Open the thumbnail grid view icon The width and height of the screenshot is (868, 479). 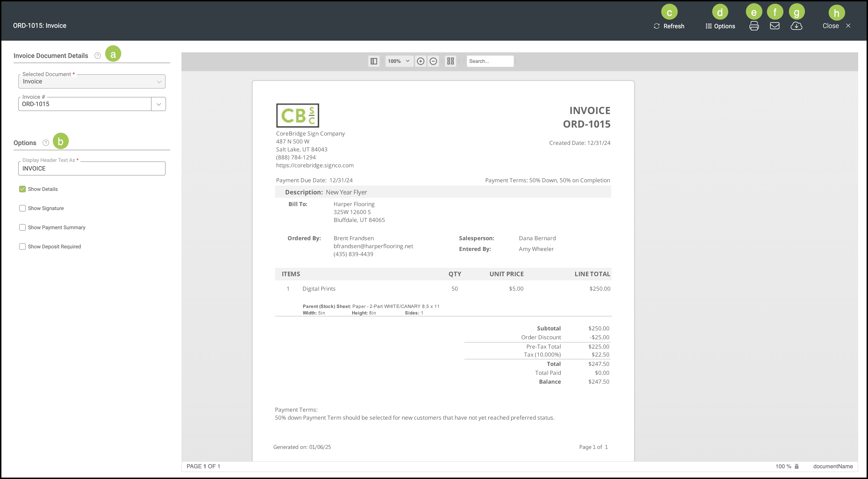pos(451,61)
